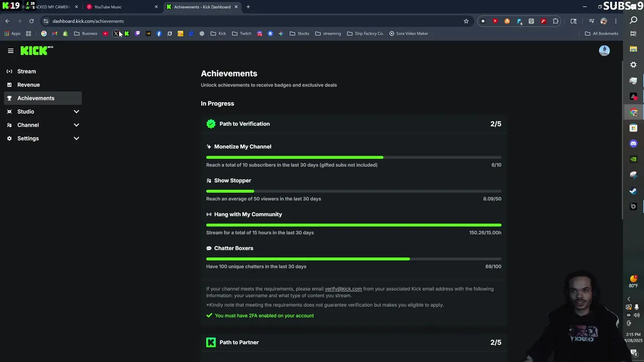This screenshot has height=362, width=644.
Task: Open the YouTube bookmark icon
Action: tap(105, 34)
